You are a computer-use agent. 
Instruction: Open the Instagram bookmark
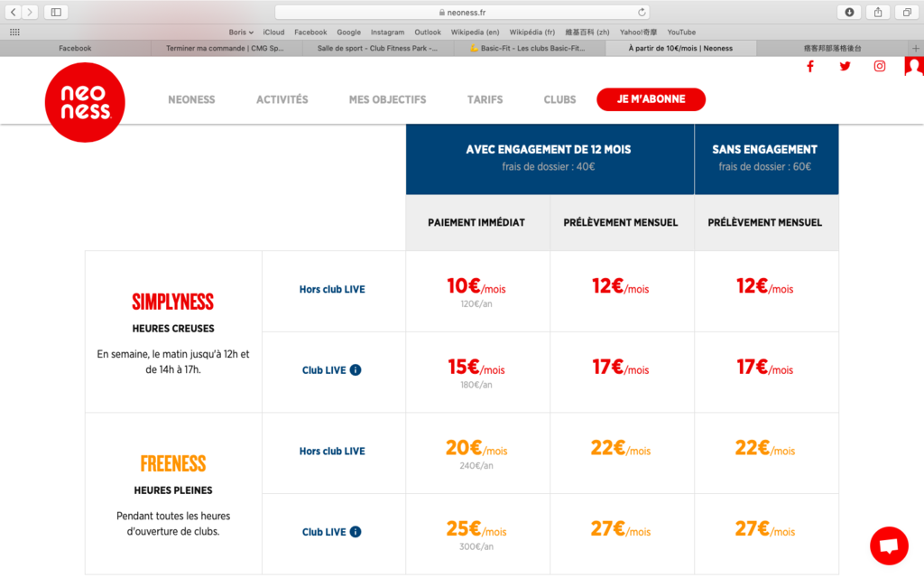tap(387, 32)
